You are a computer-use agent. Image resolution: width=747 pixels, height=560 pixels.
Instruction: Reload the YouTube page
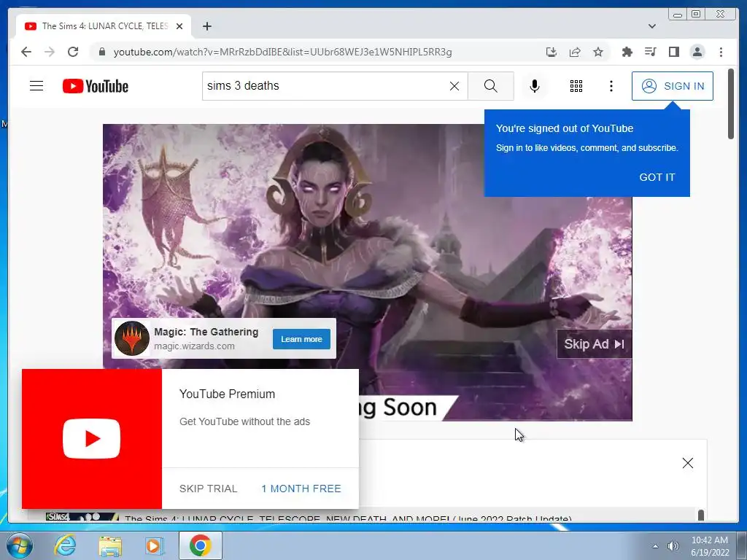click(73, 52)
